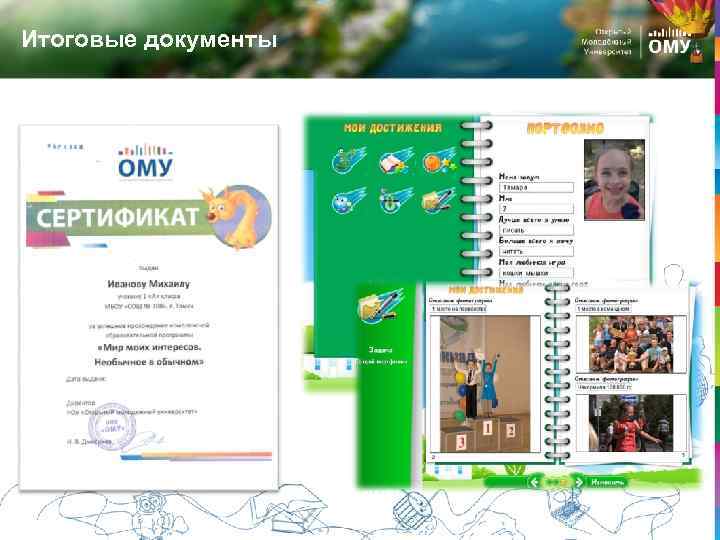Open the globe-with-tree achievement badge

pyautogui.click(x=348, y=159)
